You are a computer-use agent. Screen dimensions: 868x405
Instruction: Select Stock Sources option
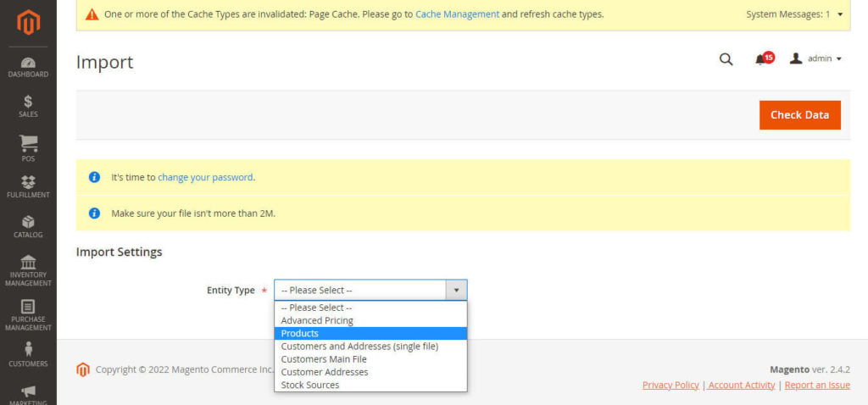pyautogui.click(x=310, y=385)
